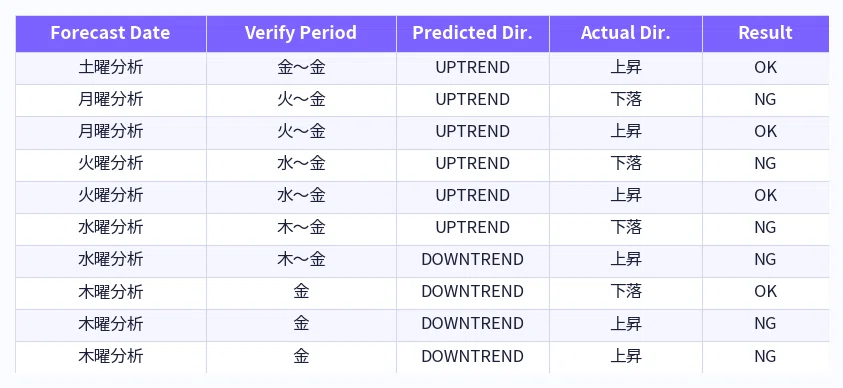
Task: Click 上昇 in the 水曜分析 row
Action: click(x=626, y=260)
